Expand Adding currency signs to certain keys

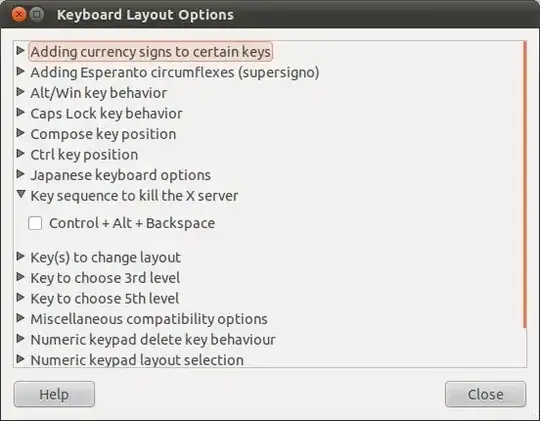click(21, 51)
